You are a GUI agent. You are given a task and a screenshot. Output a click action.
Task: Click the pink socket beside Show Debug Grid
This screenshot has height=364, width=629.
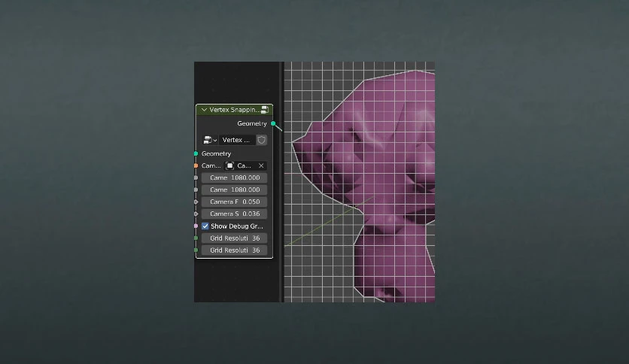click(196, 226)
